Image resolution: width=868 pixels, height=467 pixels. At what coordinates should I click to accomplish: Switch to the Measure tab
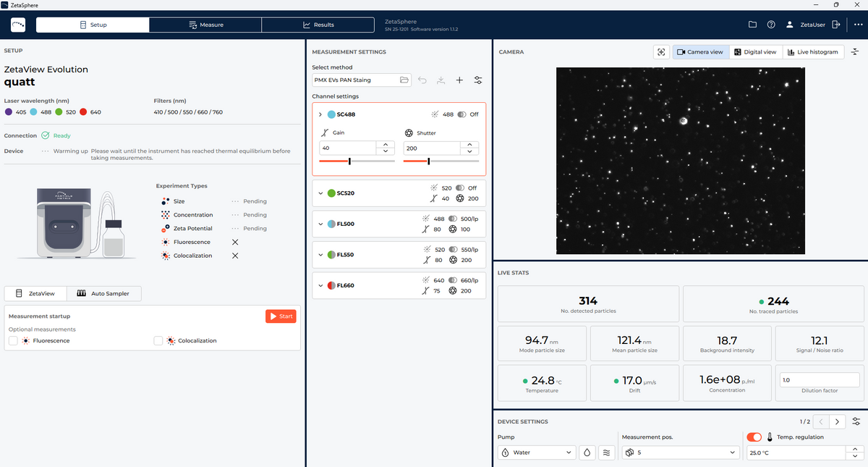[205, 25]
